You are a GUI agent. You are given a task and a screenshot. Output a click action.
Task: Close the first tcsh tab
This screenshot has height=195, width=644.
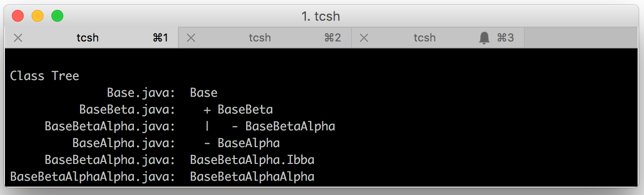tap(18, 38)
